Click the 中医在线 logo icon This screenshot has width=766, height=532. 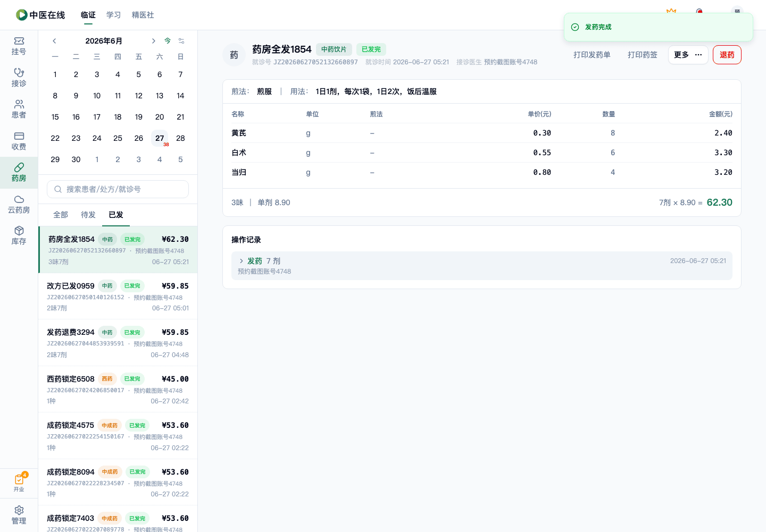[22, 15]
